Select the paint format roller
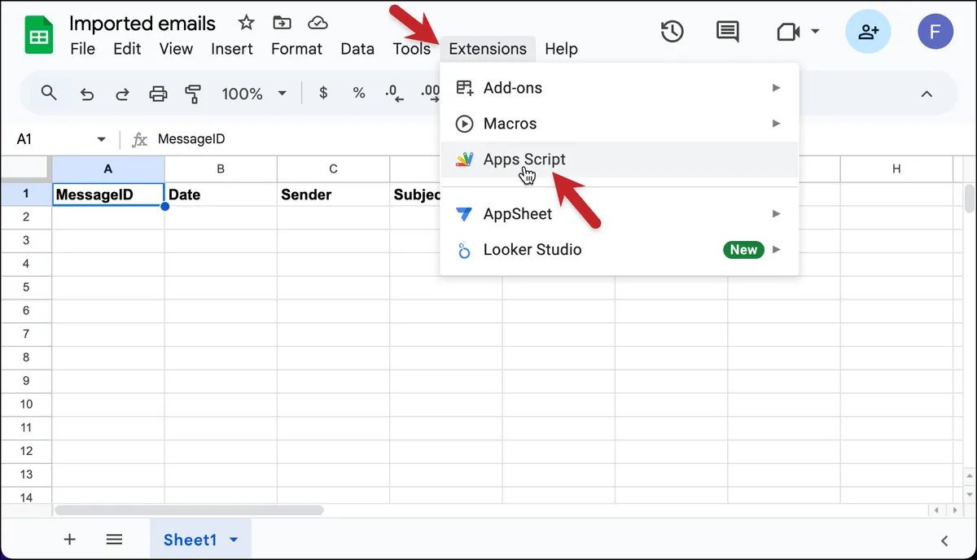Screen dimensions: 977x560 tap(193, 94)
